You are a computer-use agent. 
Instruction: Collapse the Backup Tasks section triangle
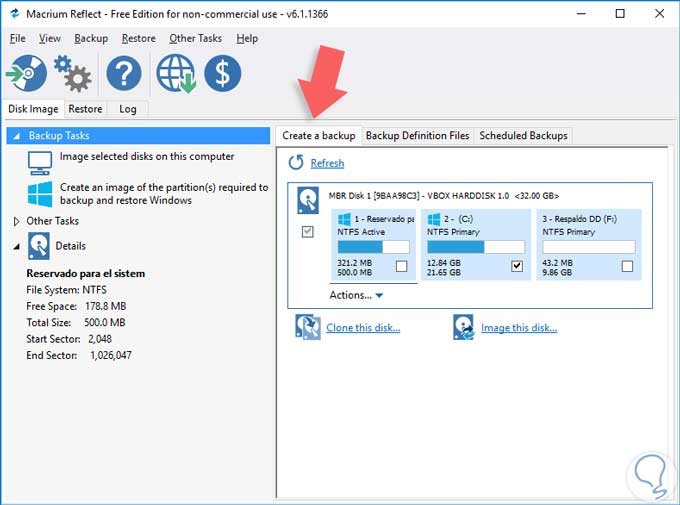pyautogui.click(x=16, y=136)
